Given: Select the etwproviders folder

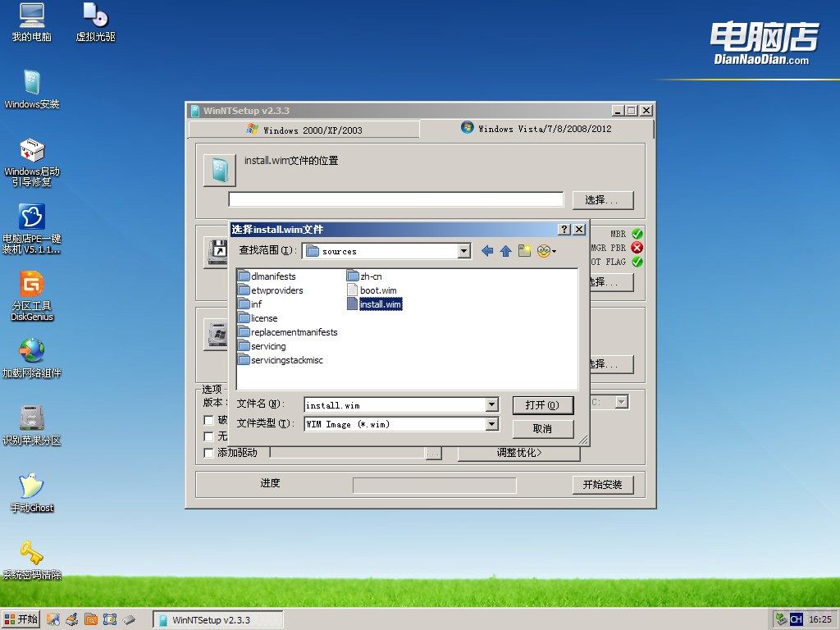Looking at the screenshot, I should click(x=271, y=290).
